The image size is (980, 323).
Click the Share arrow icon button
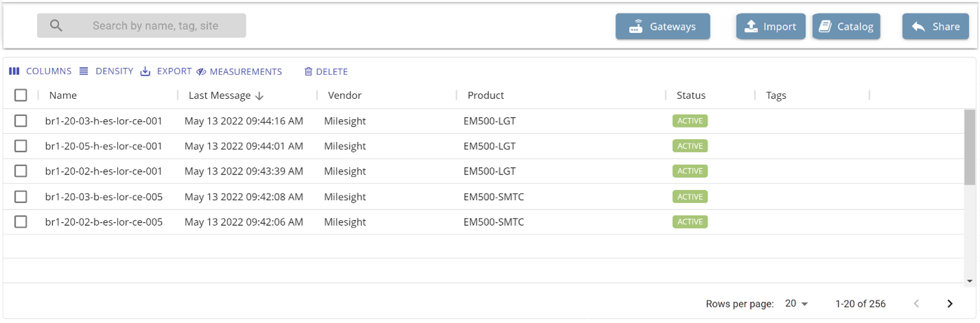[935, 27]
